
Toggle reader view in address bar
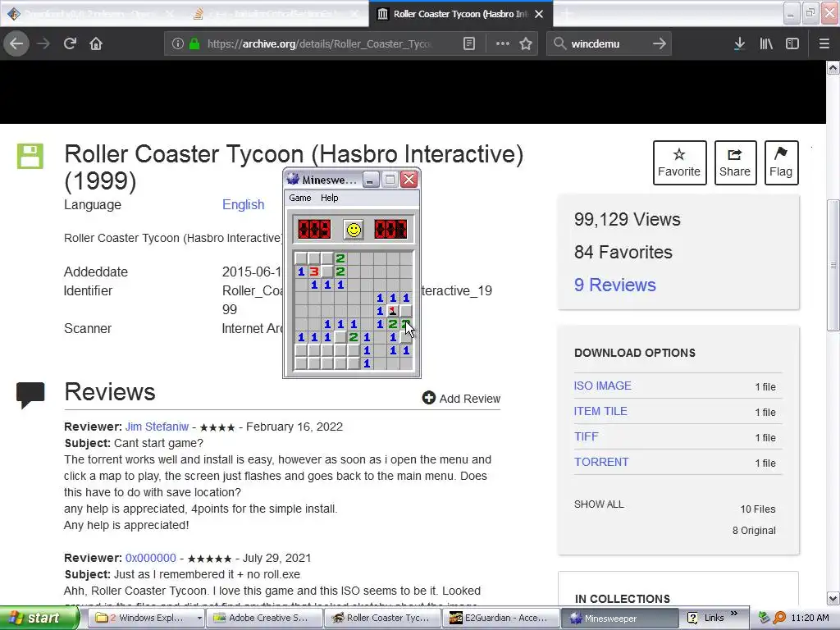(469, 43)
